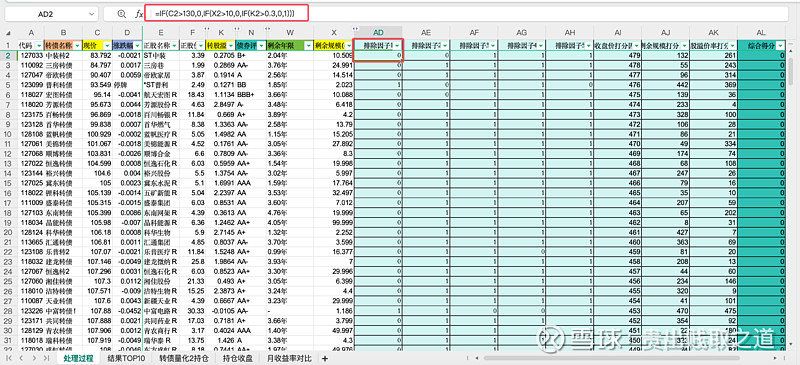
Task: Jump to last sheet tab arrow
Action: (47, 358)
